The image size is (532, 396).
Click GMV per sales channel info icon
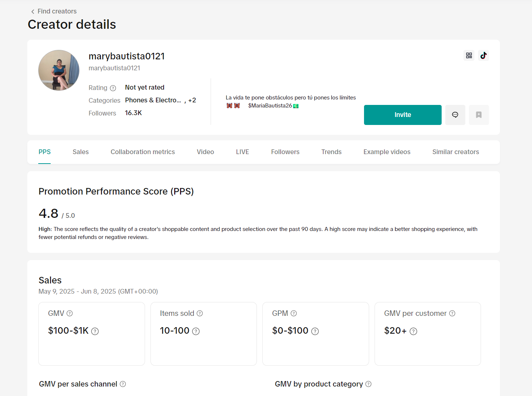click(x=123, y=384)
